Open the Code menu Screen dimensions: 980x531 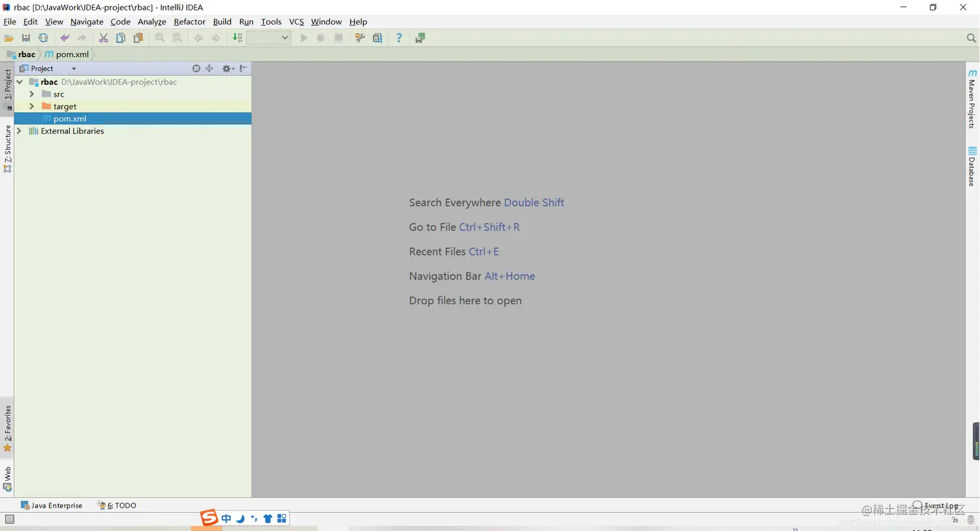(121, 21)
